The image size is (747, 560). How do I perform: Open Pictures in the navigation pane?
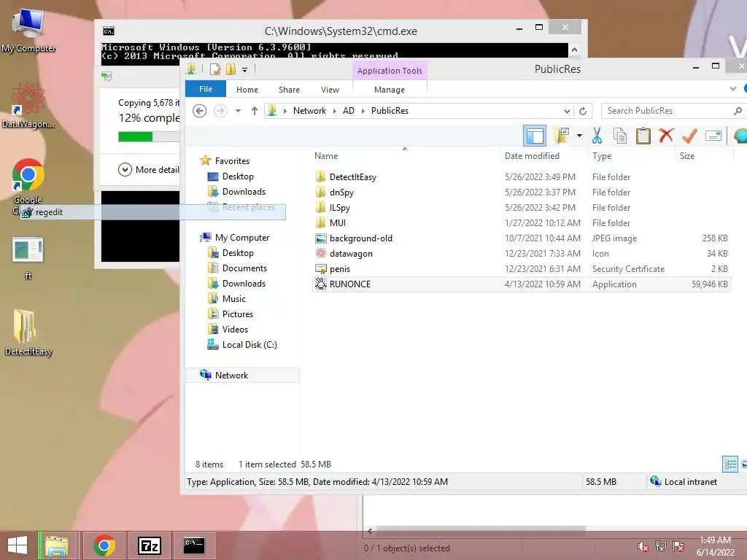pyautogui.click(x=237, y=314)
